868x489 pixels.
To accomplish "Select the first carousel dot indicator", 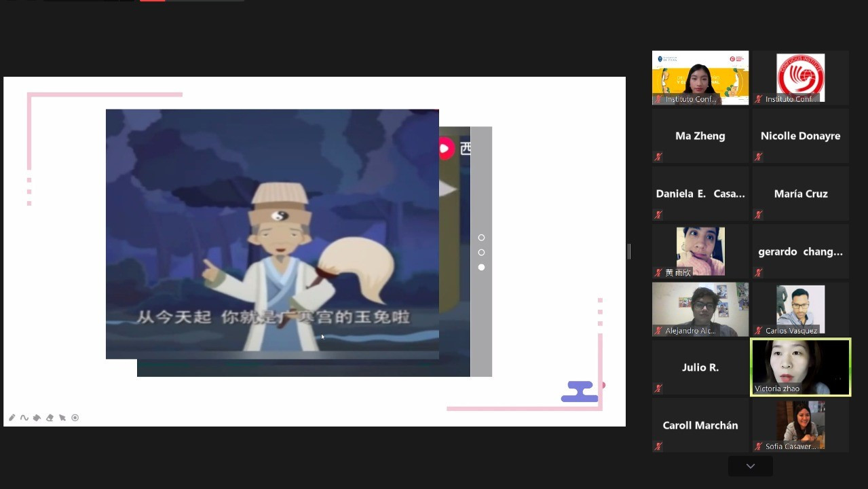I will [x=481, y=238].
